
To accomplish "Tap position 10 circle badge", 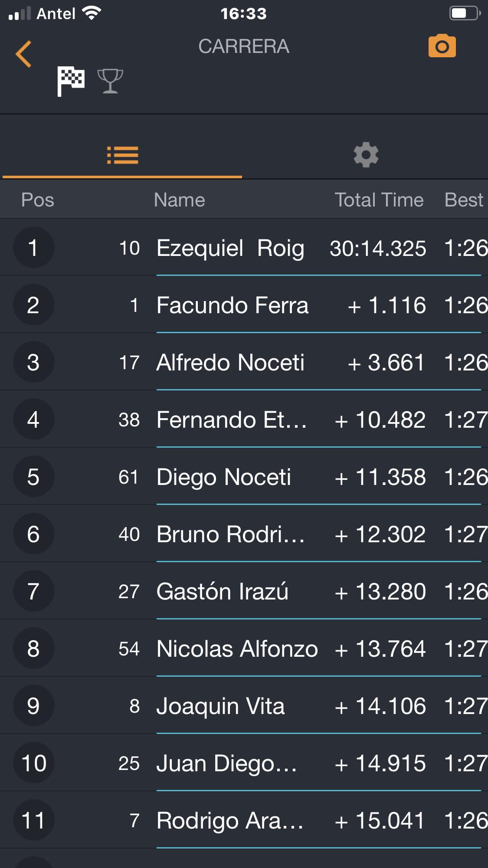I will [x=33, y=763].
